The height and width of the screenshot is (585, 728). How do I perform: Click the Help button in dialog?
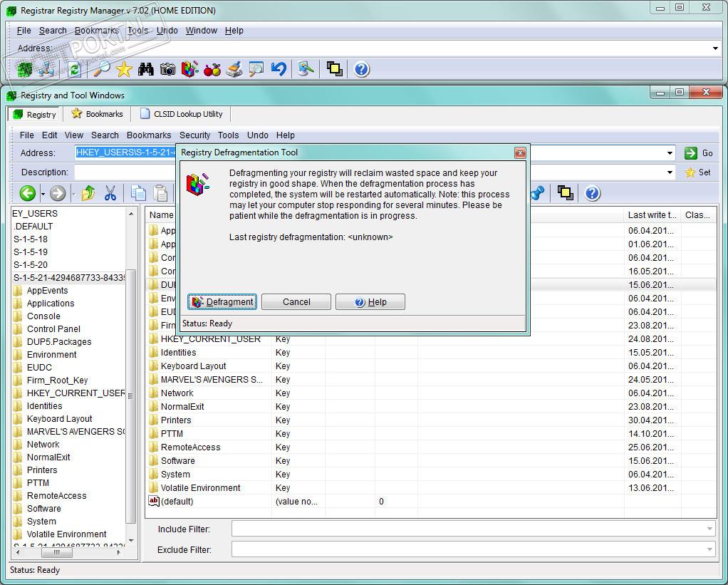tap(370, 302)
